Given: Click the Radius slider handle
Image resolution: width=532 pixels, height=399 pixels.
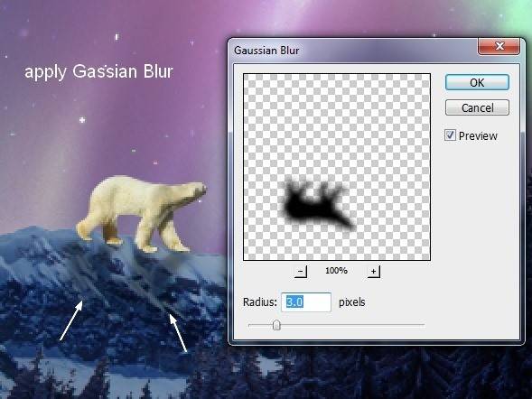Looking at the screenshot, I should (276, 325).
